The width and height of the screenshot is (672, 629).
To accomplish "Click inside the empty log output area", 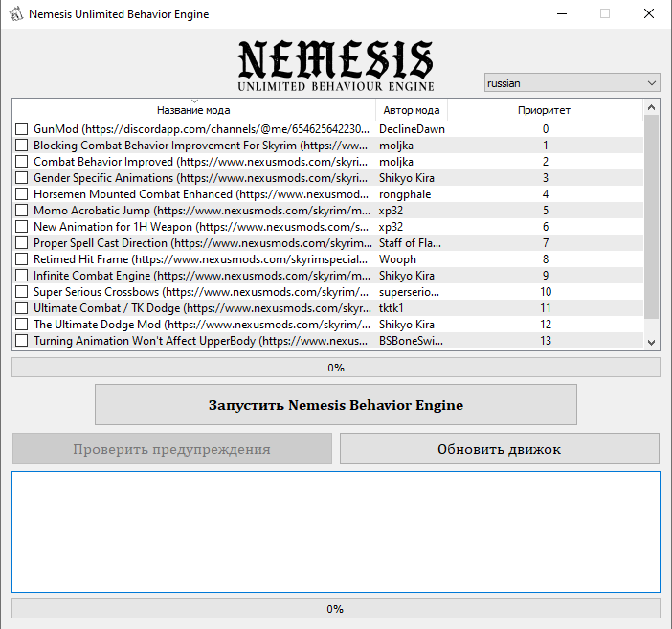I will click(x=335, y=531).
